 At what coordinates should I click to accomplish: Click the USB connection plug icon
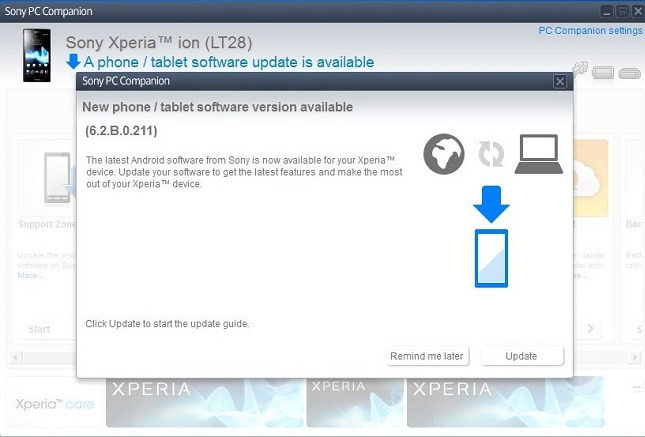(580, 69)
